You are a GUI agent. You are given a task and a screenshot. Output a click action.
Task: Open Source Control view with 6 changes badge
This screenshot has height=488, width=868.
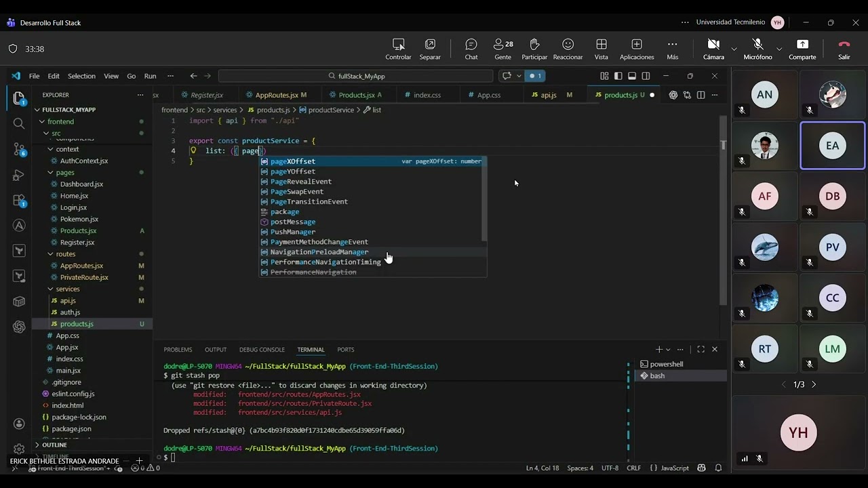pyautogui.click(x=19, y=150)
